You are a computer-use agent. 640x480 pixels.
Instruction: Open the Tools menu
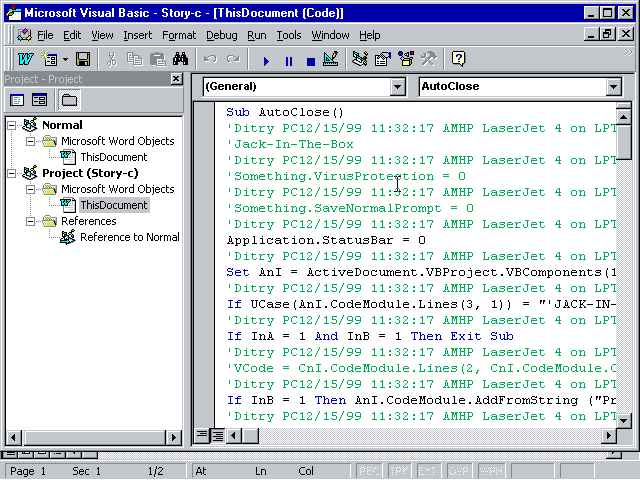(x=289, y=36)
